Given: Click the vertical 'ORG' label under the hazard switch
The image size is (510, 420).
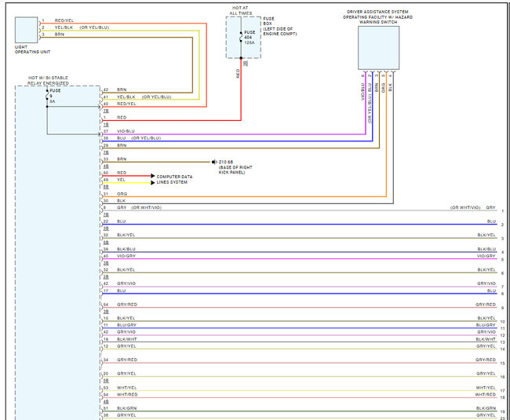Looking at the screenshot, I should click(384, 88).
